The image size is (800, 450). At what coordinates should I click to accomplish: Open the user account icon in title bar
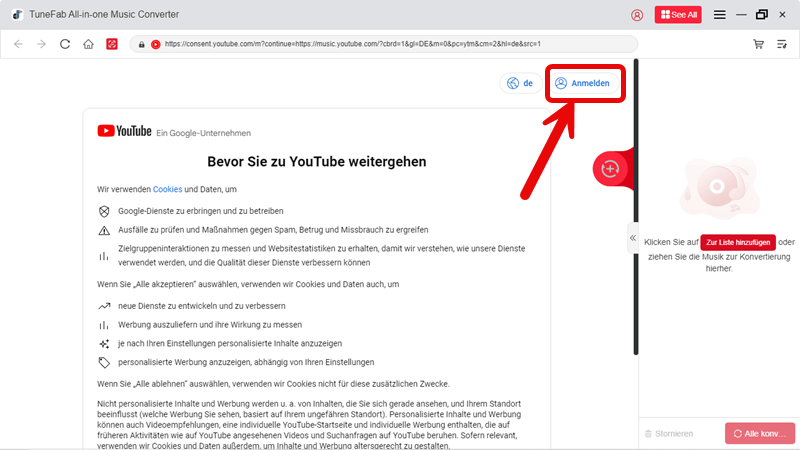point(637,15)
